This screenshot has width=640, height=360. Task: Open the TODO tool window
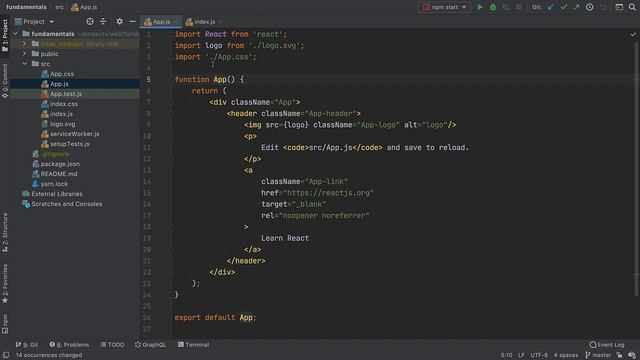point(112,344)
